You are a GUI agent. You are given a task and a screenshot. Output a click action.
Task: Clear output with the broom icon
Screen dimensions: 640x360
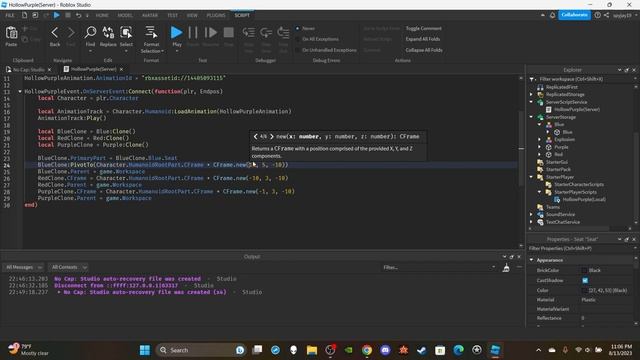pyautogui.click(x=506, y=267)
